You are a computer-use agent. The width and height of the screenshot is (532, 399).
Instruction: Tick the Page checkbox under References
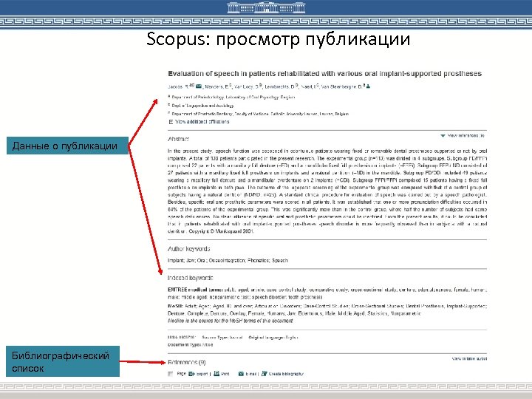[x=171, y=374]
